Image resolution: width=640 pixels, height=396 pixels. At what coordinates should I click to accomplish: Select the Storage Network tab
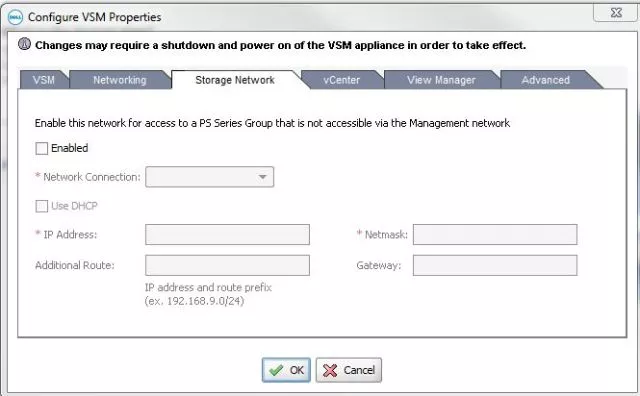(235, 80)
